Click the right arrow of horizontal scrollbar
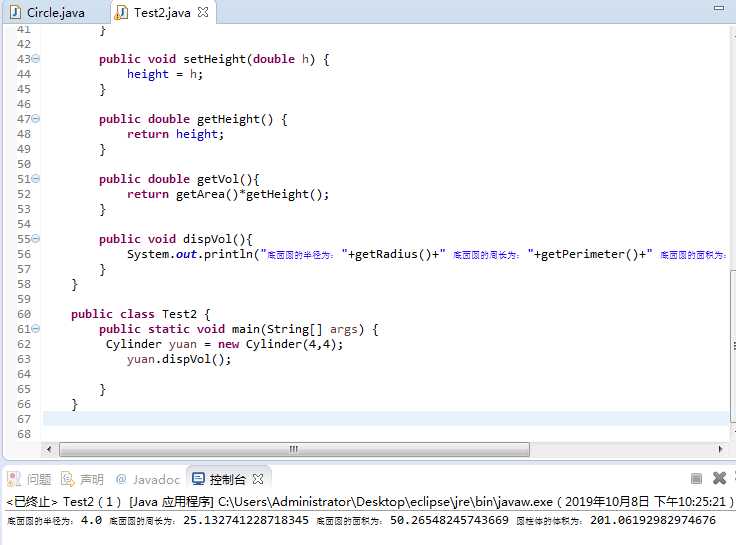The image size is (736, 545). pyautogui.click(x=721, y=449)
